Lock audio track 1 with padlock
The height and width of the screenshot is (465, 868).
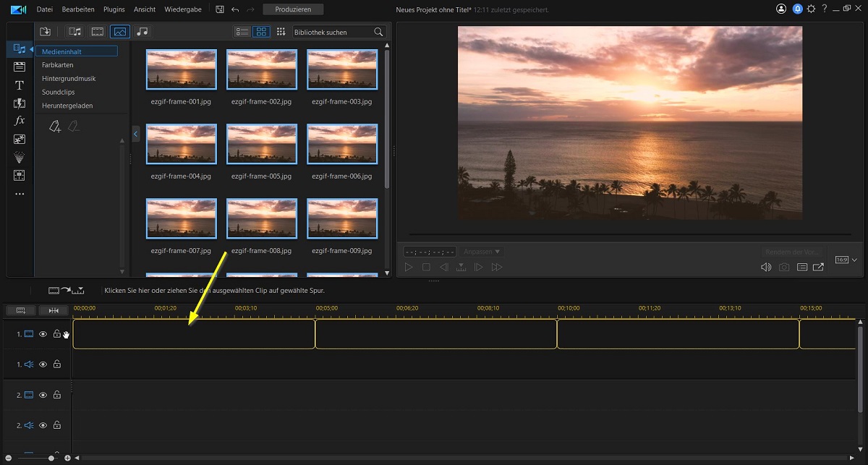tap(56, 364)
